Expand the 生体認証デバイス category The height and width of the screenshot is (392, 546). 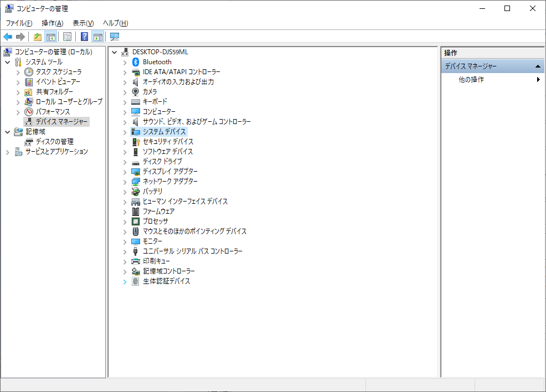pyautogui.click(x=125, y=282)
